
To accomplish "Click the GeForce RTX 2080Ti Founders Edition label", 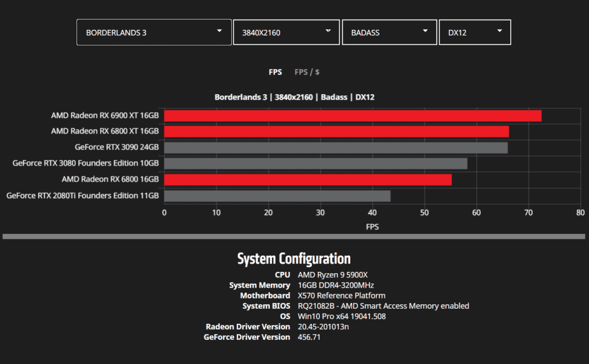I will click(x=82, y=196).
